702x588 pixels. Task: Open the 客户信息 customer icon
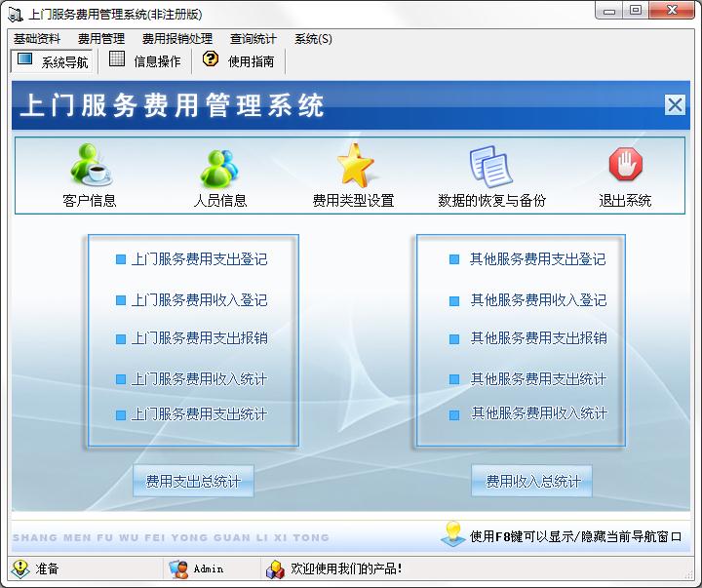click(x=91, y=165)
